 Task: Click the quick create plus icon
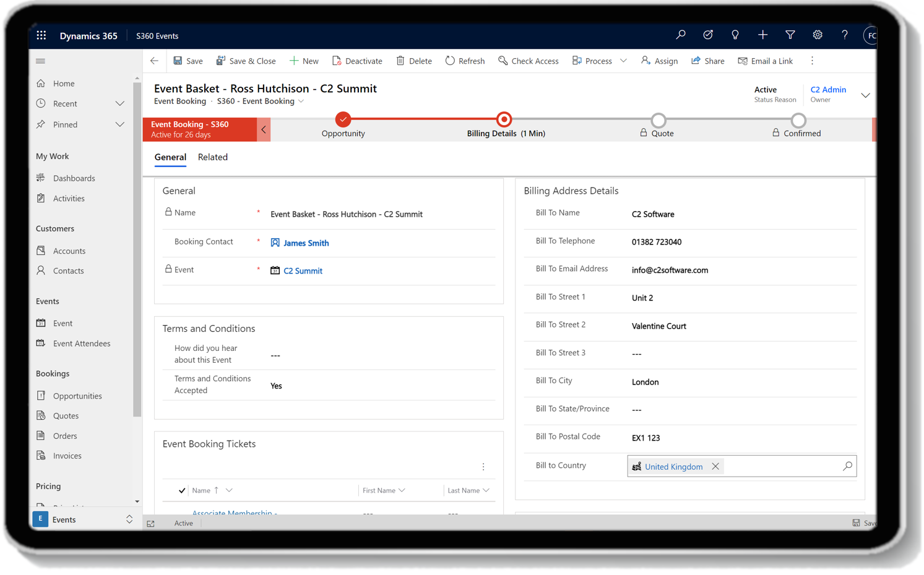coord(762,35)
